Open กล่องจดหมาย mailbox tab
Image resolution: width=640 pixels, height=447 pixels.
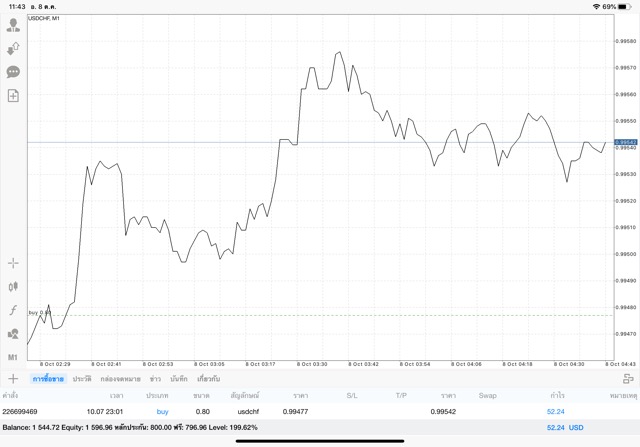click(x=120, y=379)
